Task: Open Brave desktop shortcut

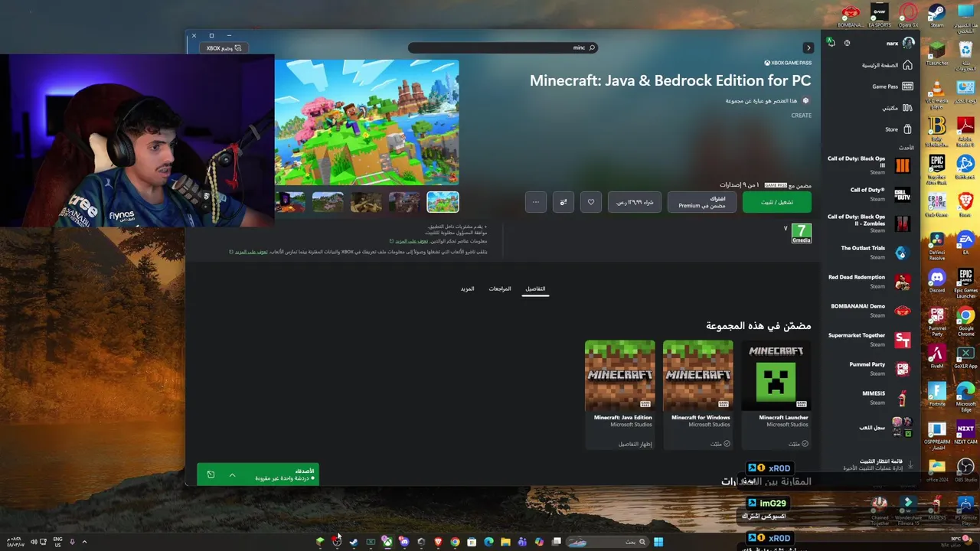Action: pyautogui.click(x=965, y=204)
